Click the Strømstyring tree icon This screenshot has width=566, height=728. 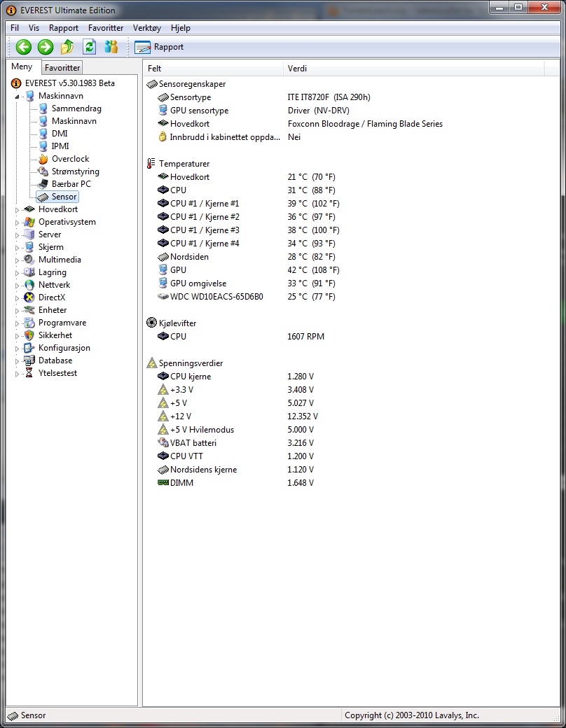(x=43, y=171)
